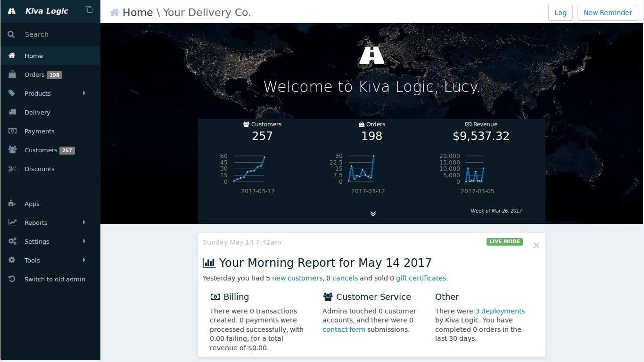
Task: Click the Customers count badge showing 257
Action: (x=67, y=150)
